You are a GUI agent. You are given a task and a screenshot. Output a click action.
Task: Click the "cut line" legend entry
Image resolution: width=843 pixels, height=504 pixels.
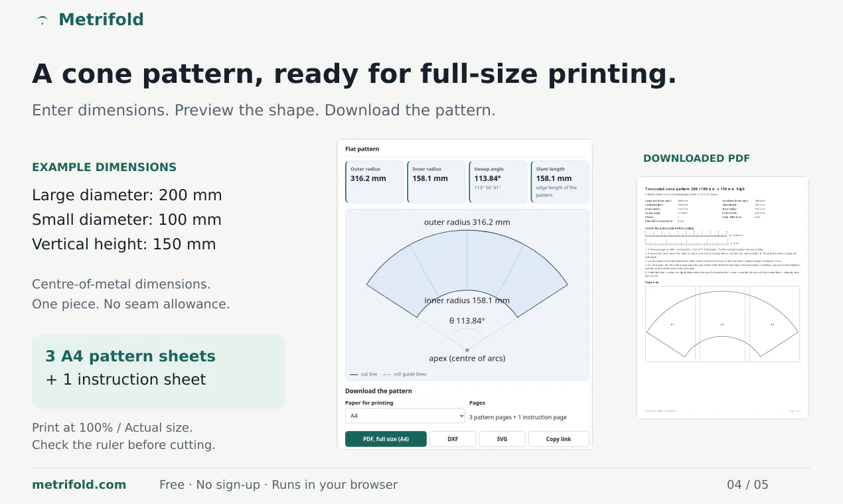[x=364, y=374]
